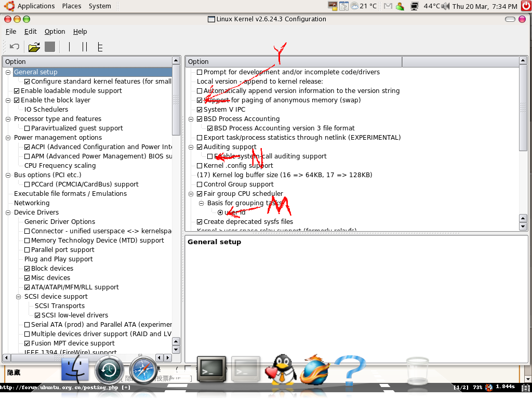Click the red power button in top panel
Screen dimensions: 532x399
click(526, 6)
